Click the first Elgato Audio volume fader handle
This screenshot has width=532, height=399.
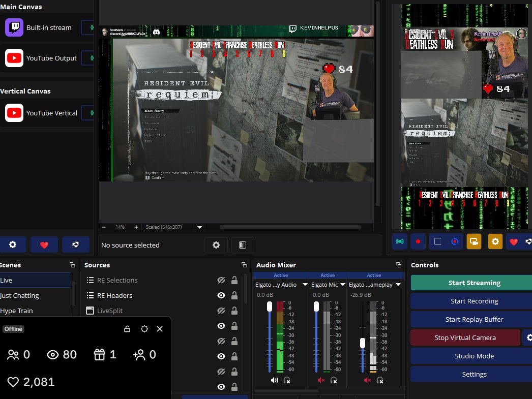click(270, 306)
